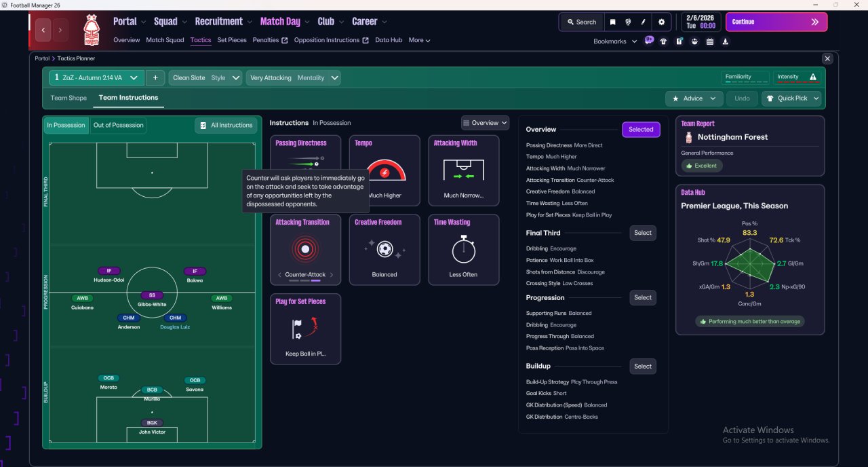Viewport: 868px width, 467px height.
Task: Open the Tempo instruction card
Action: tap(384, 170)
